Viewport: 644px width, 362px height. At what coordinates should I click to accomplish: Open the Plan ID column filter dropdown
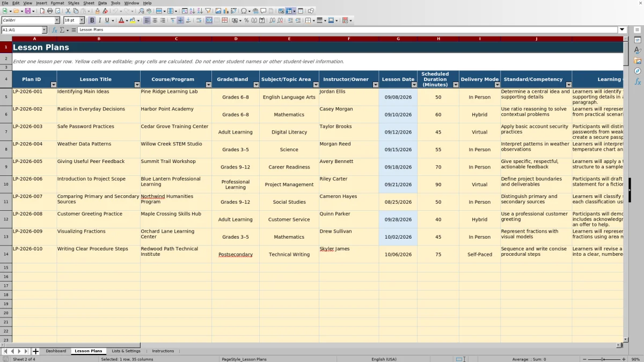pyautogui.click(x=53, y=85)
